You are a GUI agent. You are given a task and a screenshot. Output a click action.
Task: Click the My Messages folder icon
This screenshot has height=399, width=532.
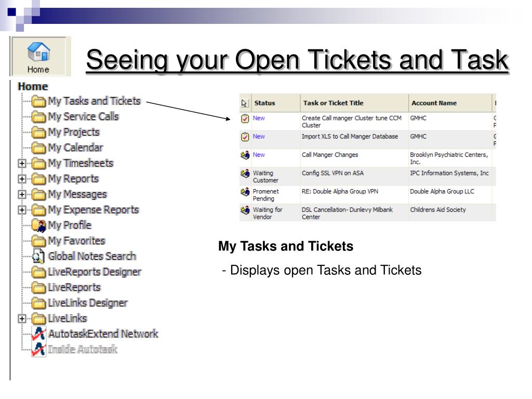click(38, 194)
